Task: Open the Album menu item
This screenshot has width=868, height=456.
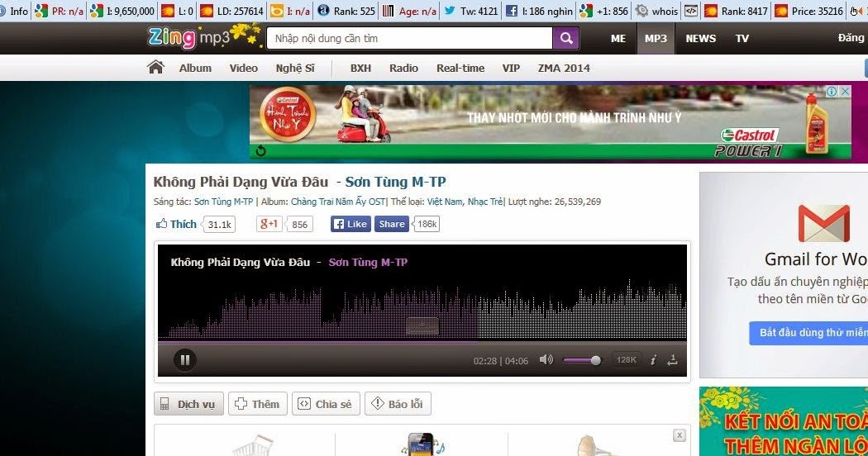Action: tap(195, 68)
